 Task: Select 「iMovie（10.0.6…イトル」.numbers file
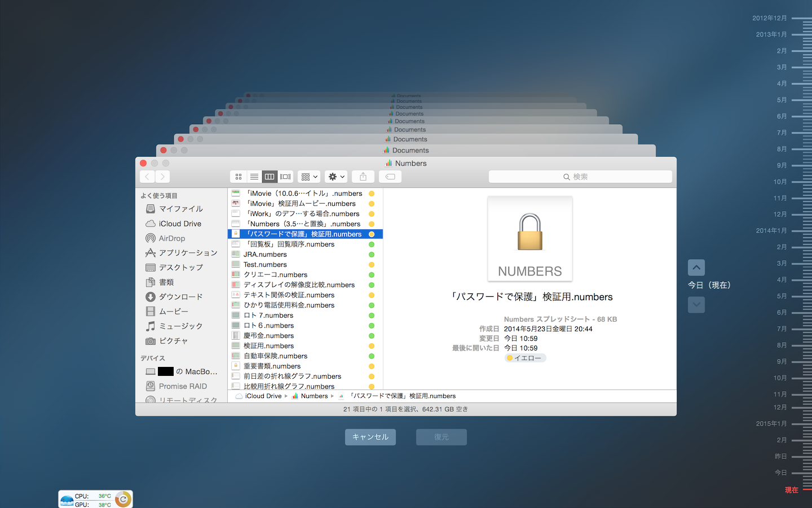click(x=305, y=194)
